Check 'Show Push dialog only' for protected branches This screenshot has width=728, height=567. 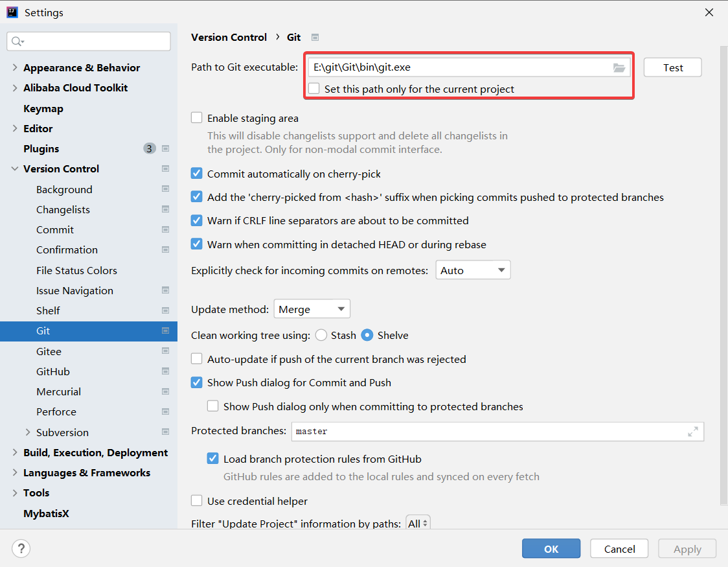pos(213,406)
